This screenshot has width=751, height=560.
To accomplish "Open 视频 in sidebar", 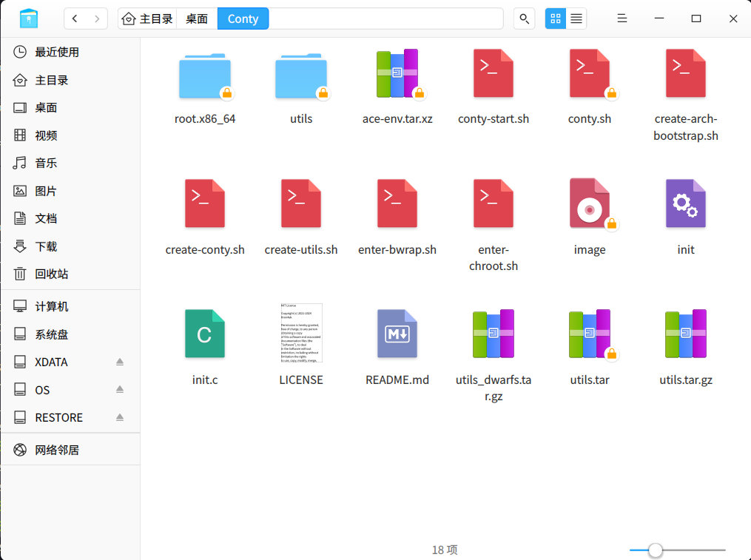I will pyautogui.click(x=70, y=135).
